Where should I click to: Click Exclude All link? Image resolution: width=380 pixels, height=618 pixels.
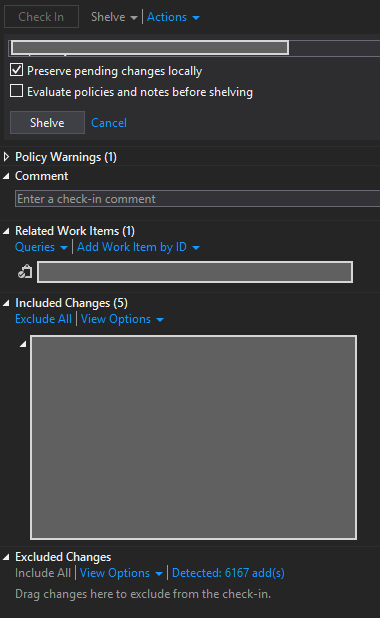[43, 319]
